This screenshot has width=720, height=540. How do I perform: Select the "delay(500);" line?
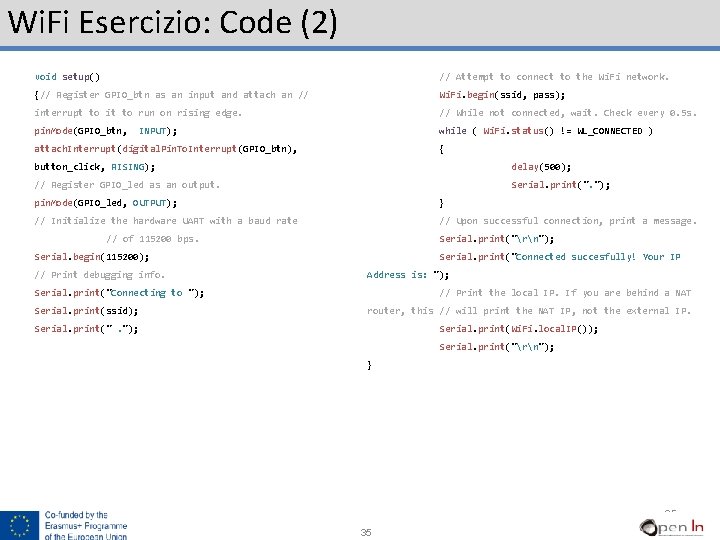(541, 167)
